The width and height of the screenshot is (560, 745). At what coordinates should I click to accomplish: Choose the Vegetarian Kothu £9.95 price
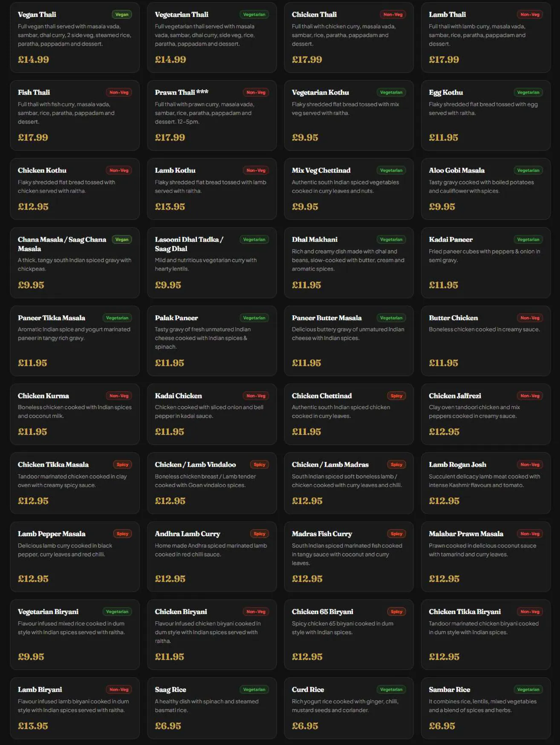point(305,137)
